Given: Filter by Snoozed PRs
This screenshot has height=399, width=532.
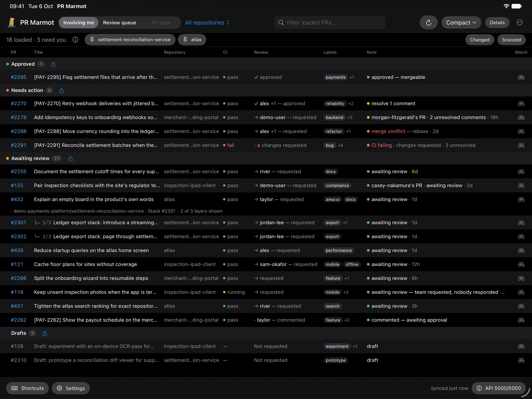Looking at the screenshot, I should point(511,40).
